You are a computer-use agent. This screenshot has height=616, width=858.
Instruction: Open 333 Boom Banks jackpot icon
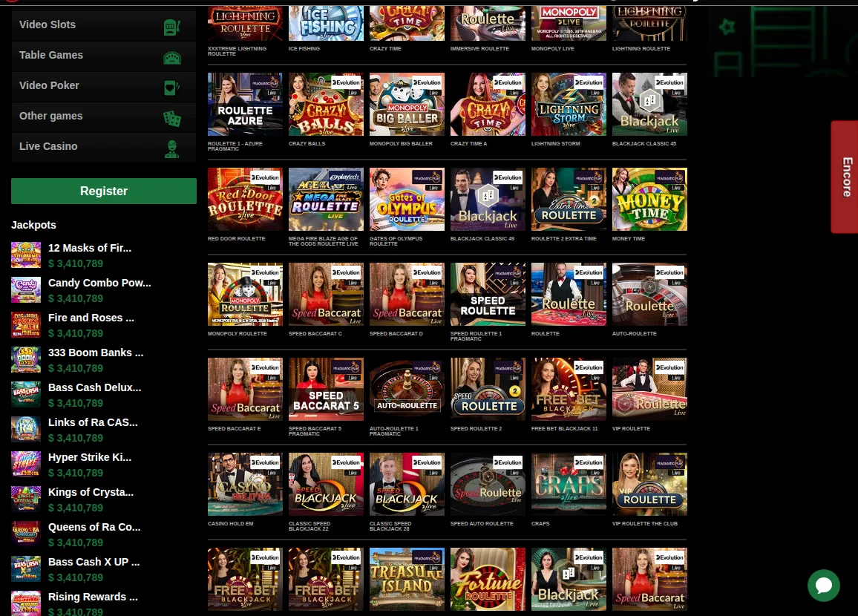pyautogui.click(x=26, y=360)
